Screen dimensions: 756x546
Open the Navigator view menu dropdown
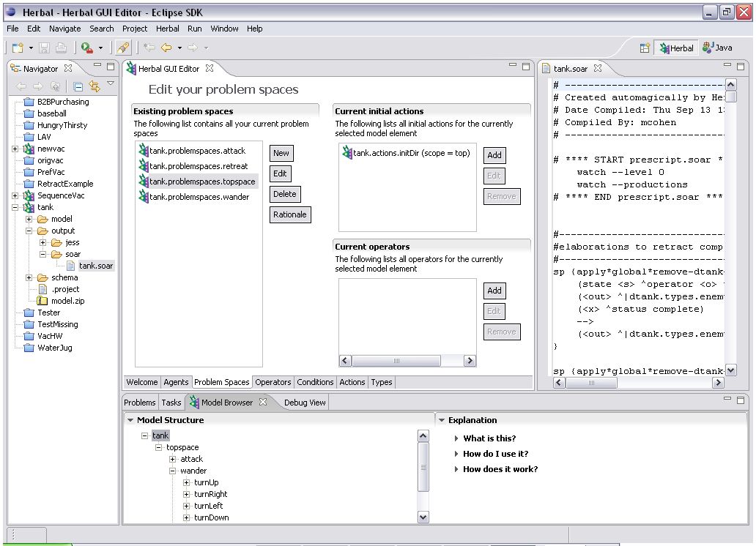(111, 84)
